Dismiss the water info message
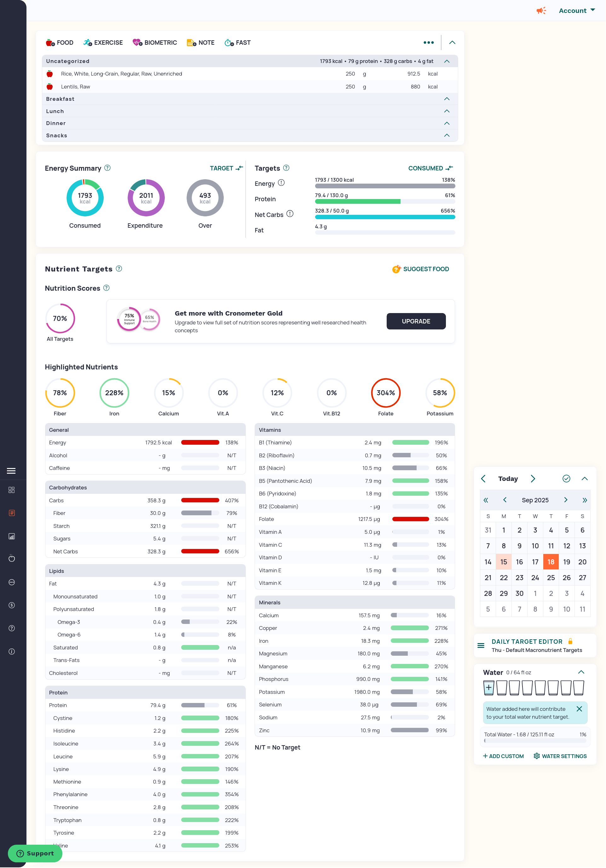This screenshot has width=606, height=868. point(579,709)
